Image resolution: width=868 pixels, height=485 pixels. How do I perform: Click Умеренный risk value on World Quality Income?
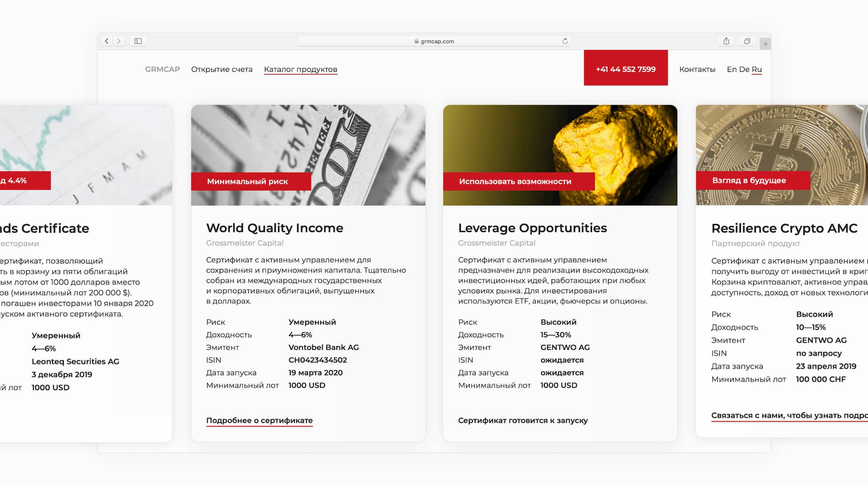coord(312,322)
